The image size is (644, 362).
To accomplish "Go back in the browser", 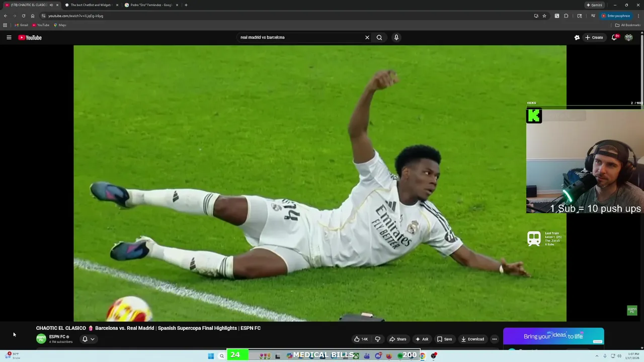I will (x=6, y=16).
